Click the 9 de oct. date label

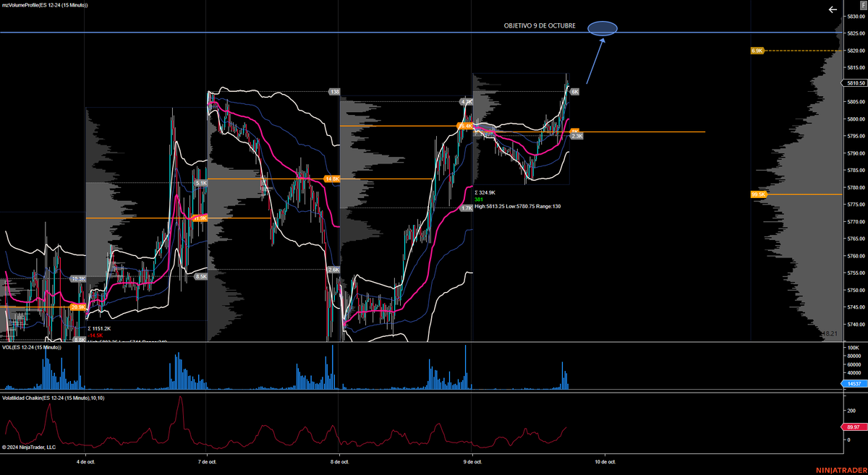pos(472,461)
